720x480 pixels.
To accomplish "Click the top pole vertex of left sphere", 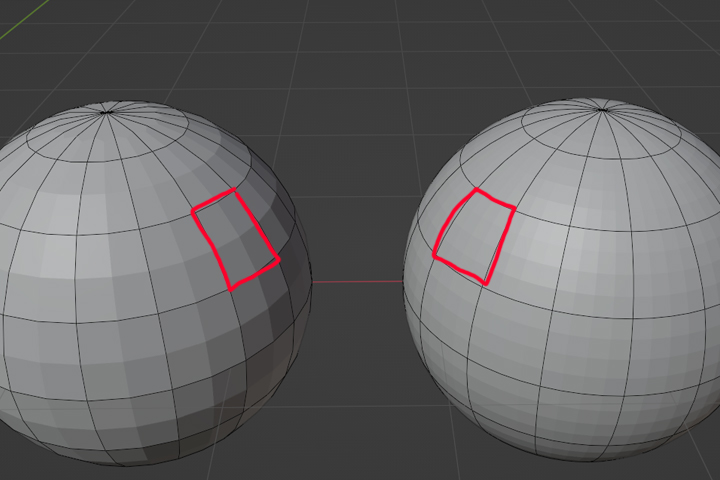I will [107, 112].
